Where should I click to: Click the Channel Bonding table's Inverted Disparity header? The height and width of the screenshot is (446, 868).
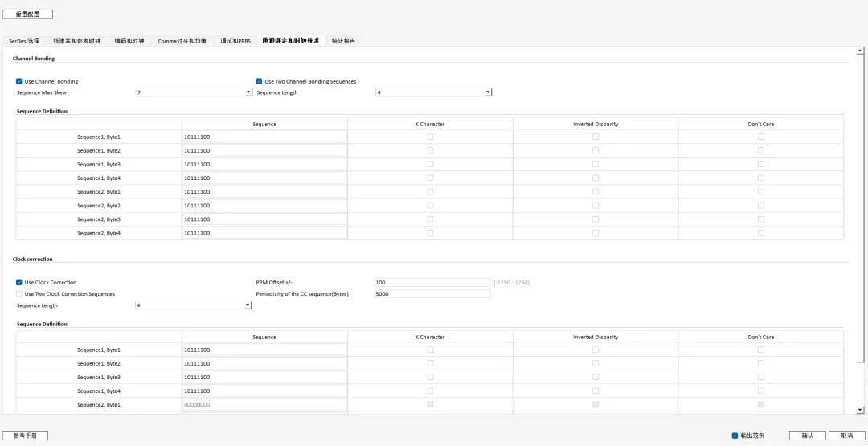[x=596, y=124]
